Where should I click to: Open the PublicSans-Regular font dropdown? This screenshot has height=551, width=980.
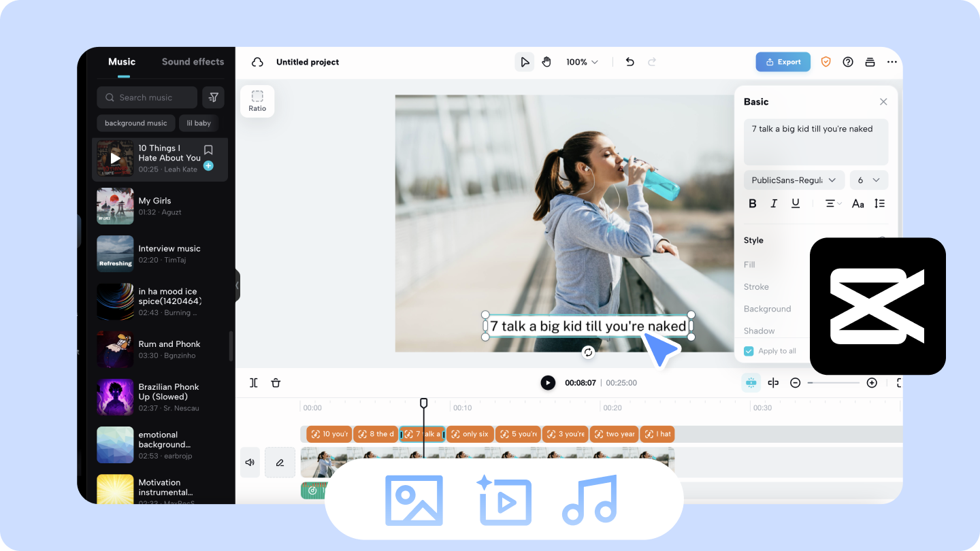tap(794, 180)
